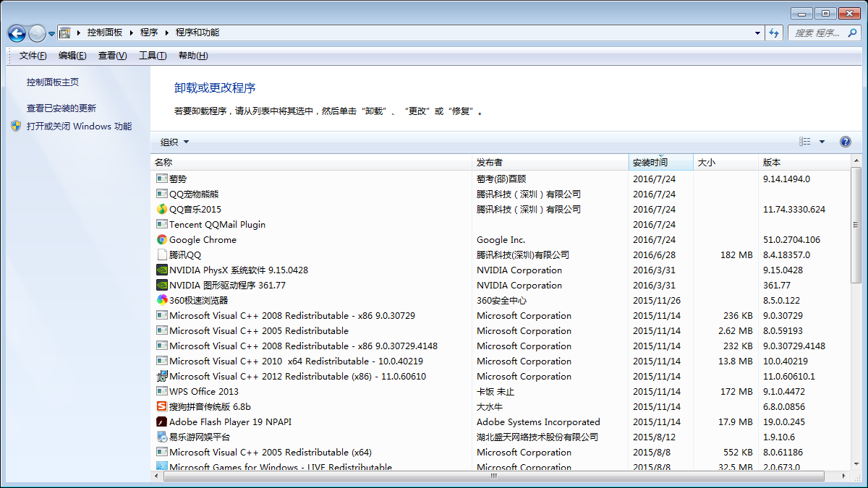This screenshot has width=868, height=488.
Task: Sort by the 名称 column header
Action: coord(311,163)
